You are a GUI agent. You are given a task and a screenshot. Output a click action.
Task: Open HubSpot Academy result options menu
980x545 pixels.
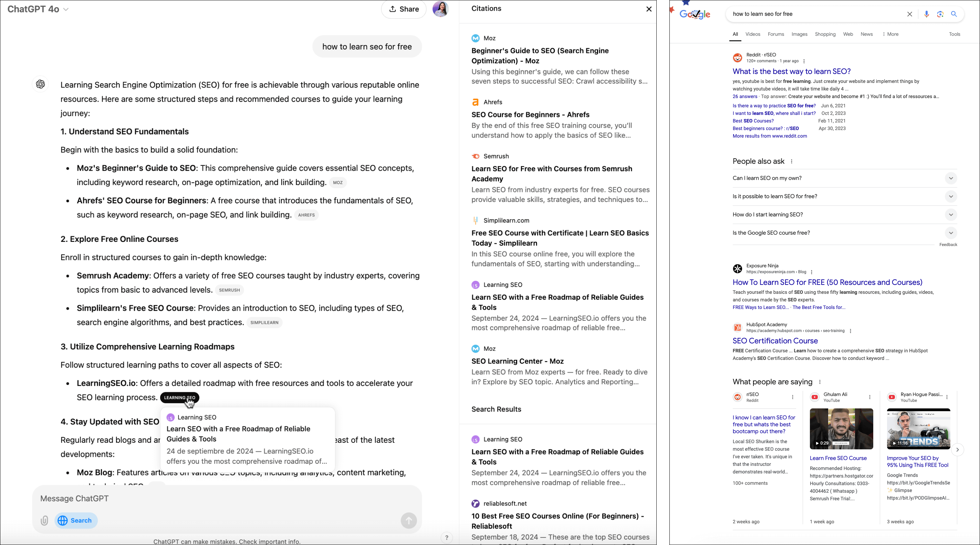(x=850, y=331)
